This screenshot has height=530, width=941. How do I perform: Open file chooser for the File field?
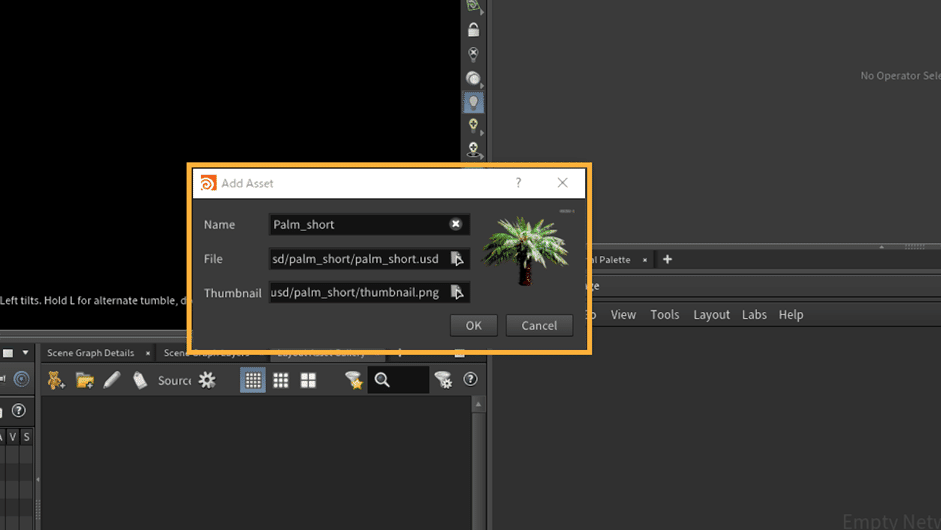(457, 259)
